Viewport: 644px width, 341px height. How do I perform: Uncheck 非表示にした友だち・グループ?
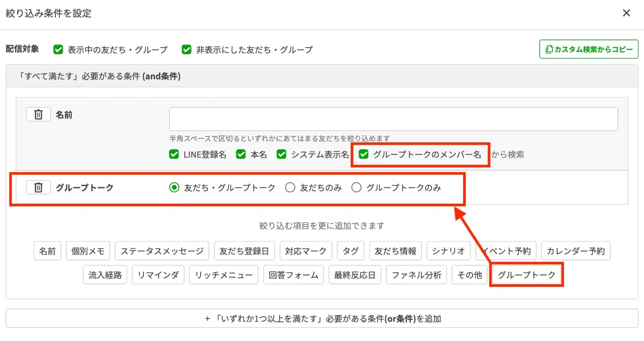click(x=186, y=49)
